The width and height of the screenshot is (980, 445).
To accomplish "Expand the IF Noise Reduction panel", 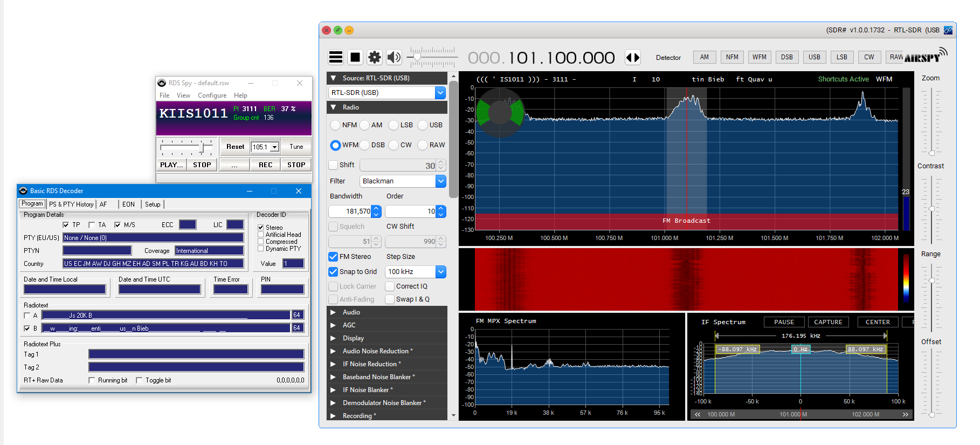I will coord(333,364).
